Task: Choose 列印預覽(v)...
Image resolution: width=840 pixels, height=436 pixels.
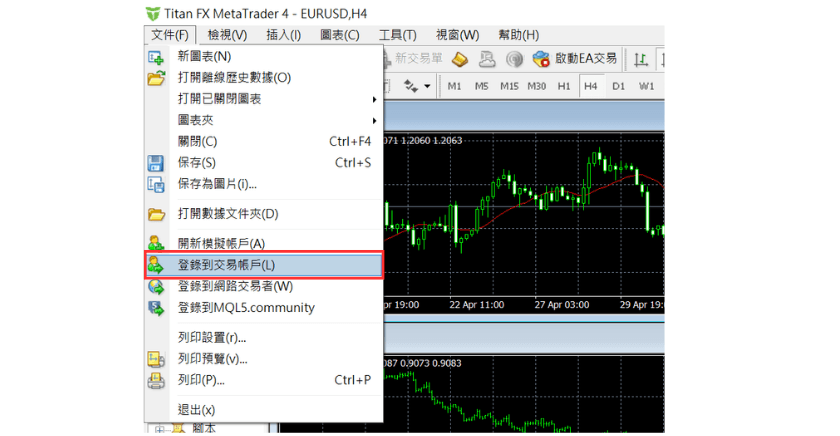Action: point(264,359)
